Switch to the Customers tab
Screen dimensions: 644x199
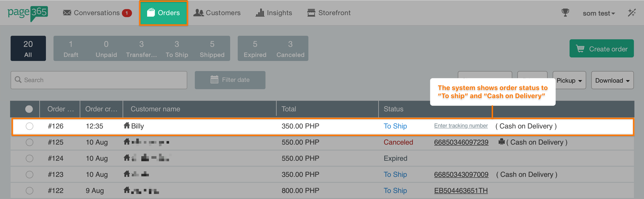click(217, 13)
